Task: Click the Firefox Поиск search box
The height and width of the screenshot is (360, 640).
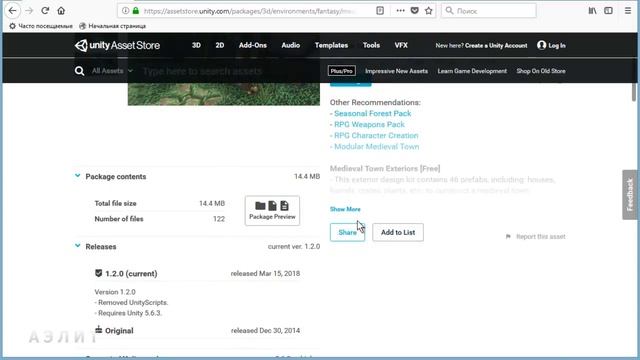Action: (x=489, y=11)
